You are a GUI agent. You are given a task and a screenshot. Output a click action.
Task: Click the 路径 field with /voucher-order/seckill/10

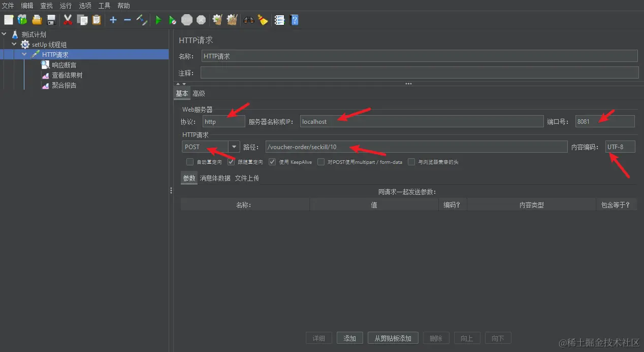[x=416, y=147]
